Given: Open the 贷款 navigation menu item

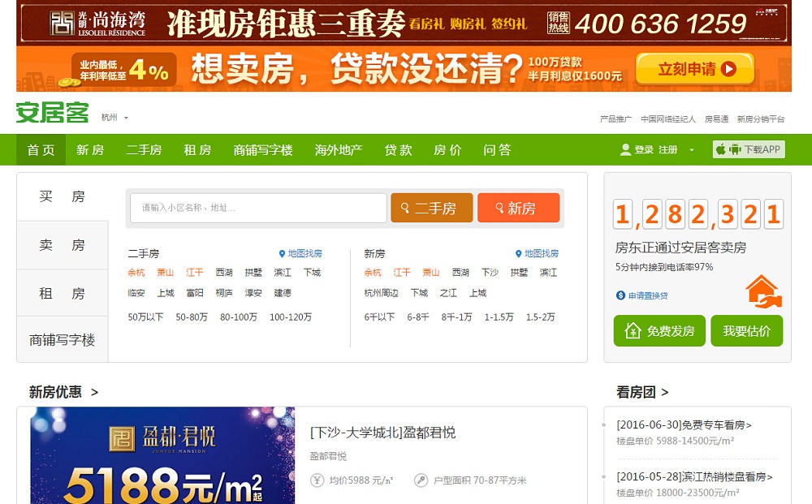Looking at the screenshot, I should 398,150.
